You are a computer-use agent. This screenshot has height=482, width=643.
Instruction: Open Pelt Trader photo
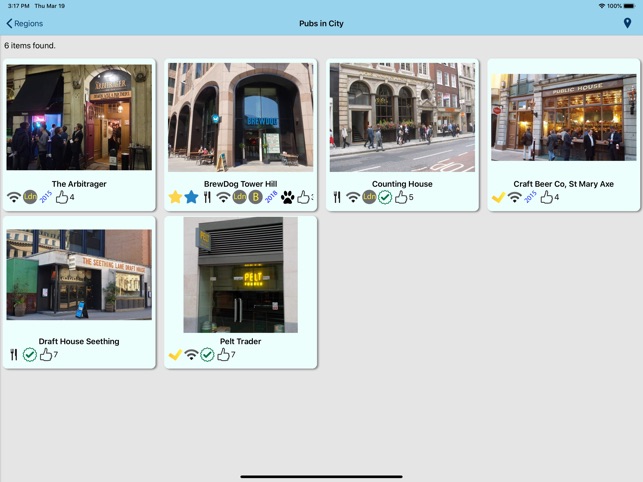tap(241, 274)
